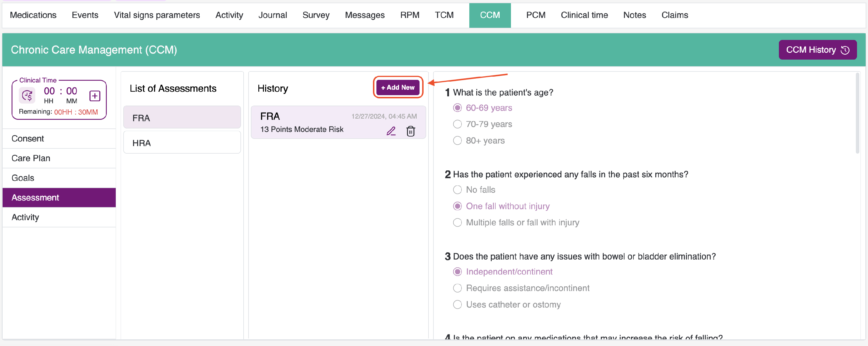The width and height of the screenshot is (868, 346).
Task: Open the Vital signs parameters tab
Action: (x=157, y=15)
